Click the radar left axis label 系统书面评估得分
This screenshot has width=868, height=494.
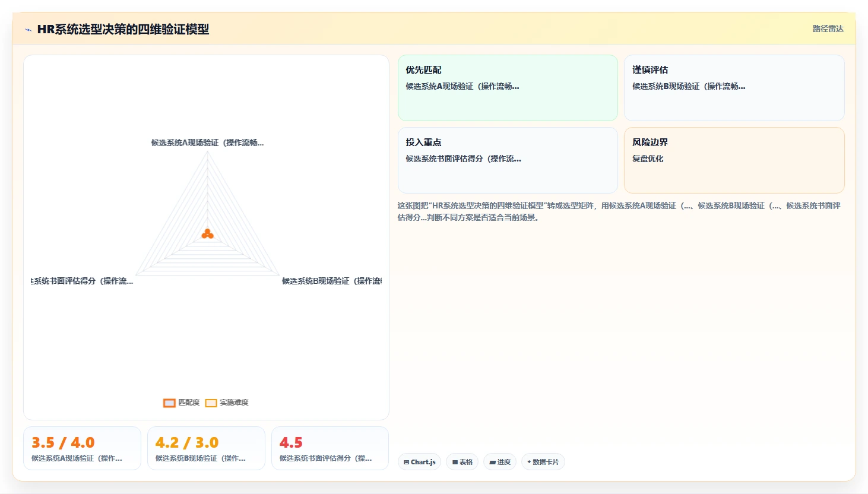click(82, 281)
